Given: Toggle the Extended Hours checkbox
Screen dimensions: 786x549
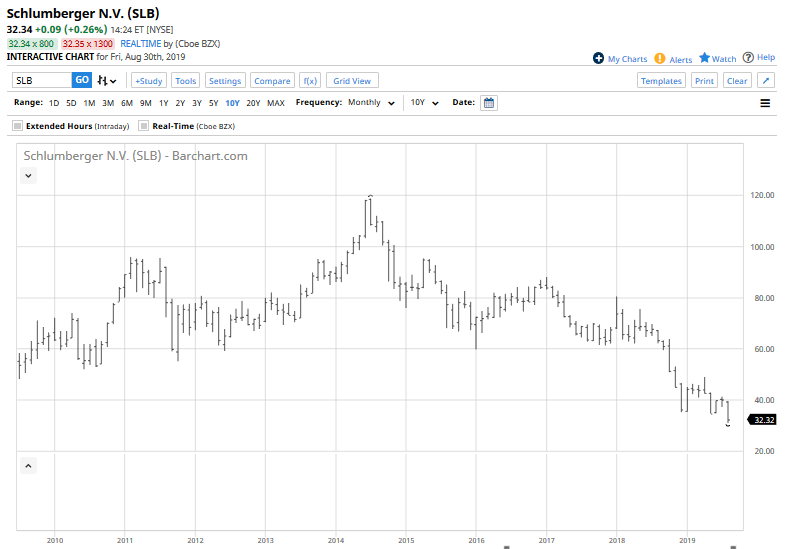Looking at the screenshot, I should 18,126.
